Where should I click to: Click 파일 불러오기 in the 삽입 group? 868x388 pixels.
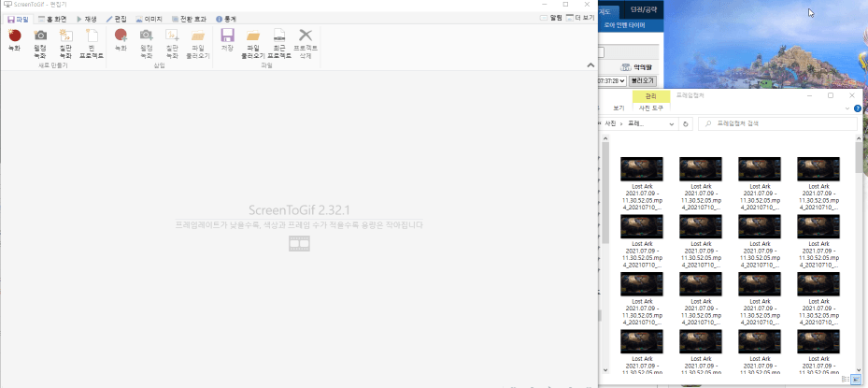198,42
